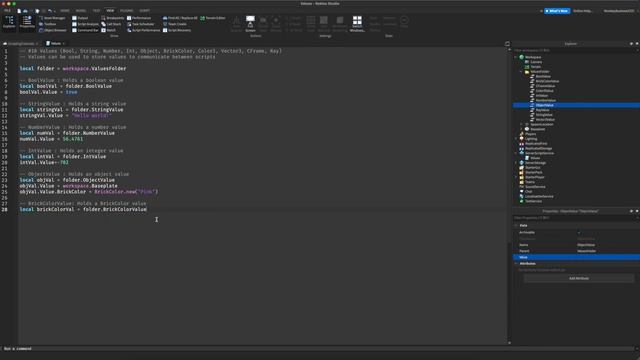Select the Players service in Explorer

[x=530, y=134]
